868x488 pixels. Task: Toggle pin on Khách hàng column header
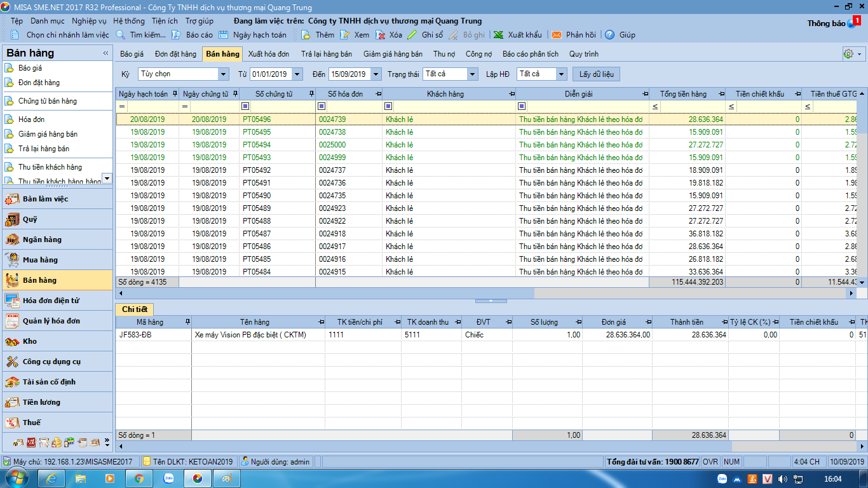[512, 94]
